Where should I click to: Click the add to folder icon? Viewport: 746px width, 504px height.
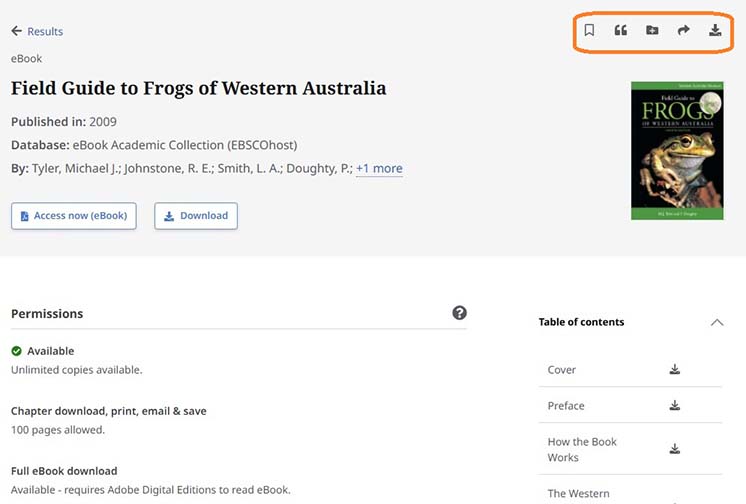pyautogui.click(x=652, y=30)
